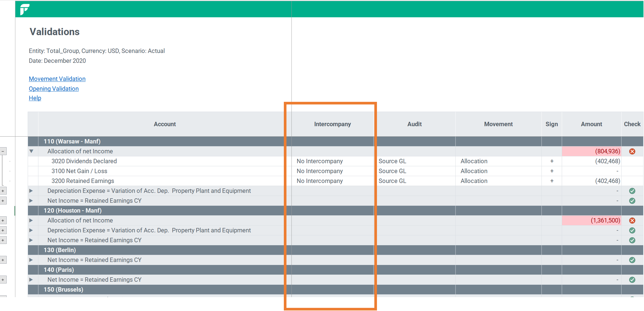Click the plus outline button beside Berlin Net Income row
This screenshot has width=644, height=311.
(3, 260)
